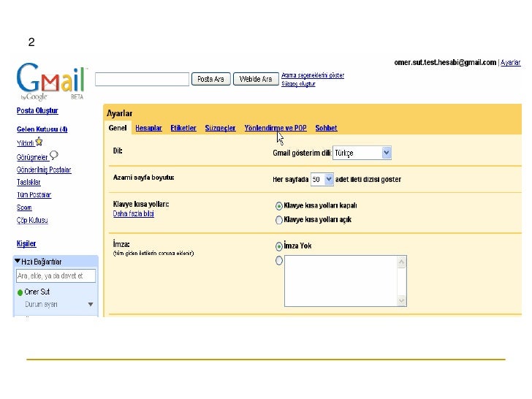This screenshot has height=399, width=532.
Task: Switch to the Sohbet tab
Action: (326, 129)
